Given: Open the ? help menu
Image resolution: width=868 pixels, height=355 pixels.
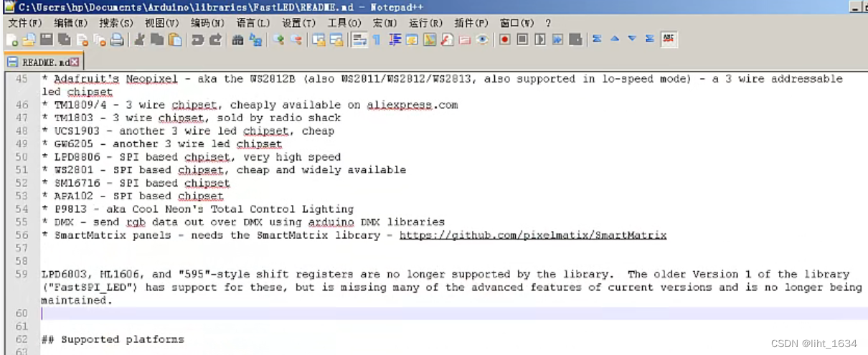Looking at the screenshot, I should point(548,23).
